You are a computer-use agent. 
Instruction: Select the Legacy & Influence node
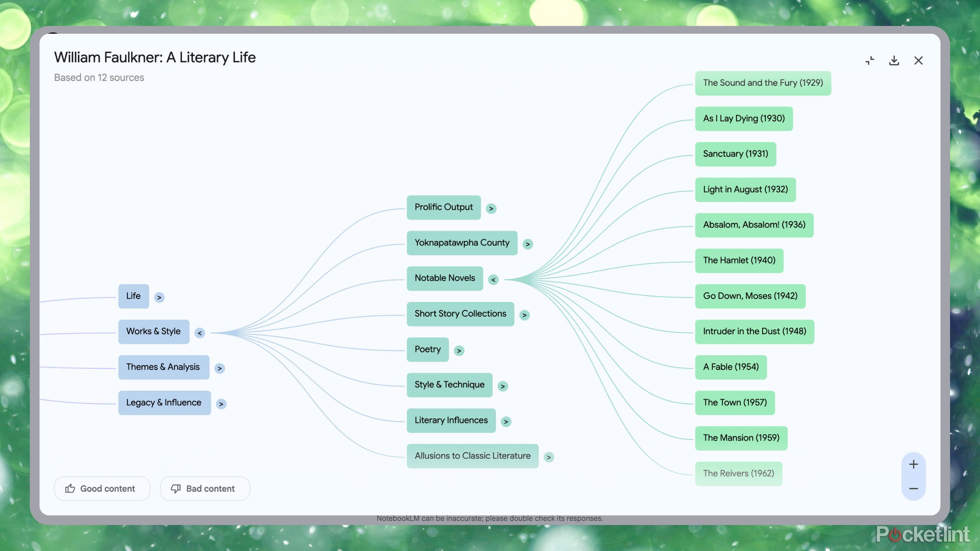click(164, 403)
